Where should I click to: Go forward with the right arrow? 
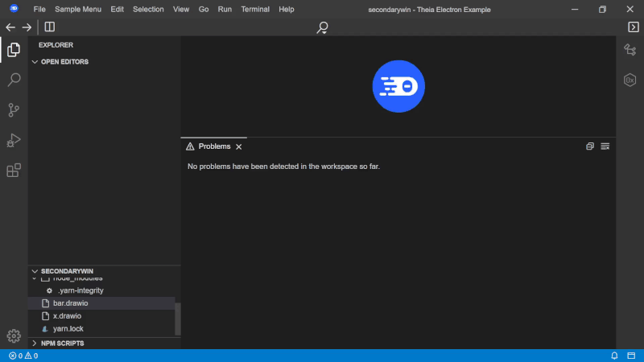27,27
